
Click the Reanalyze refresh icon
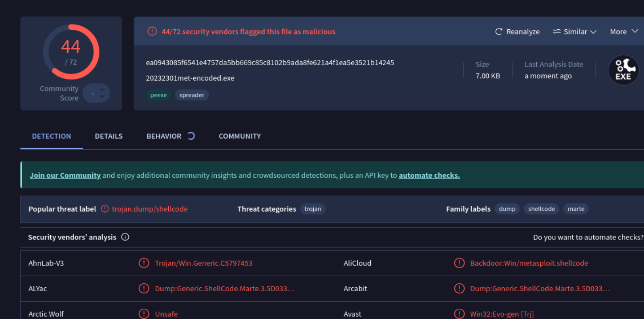tap(499, 32)
